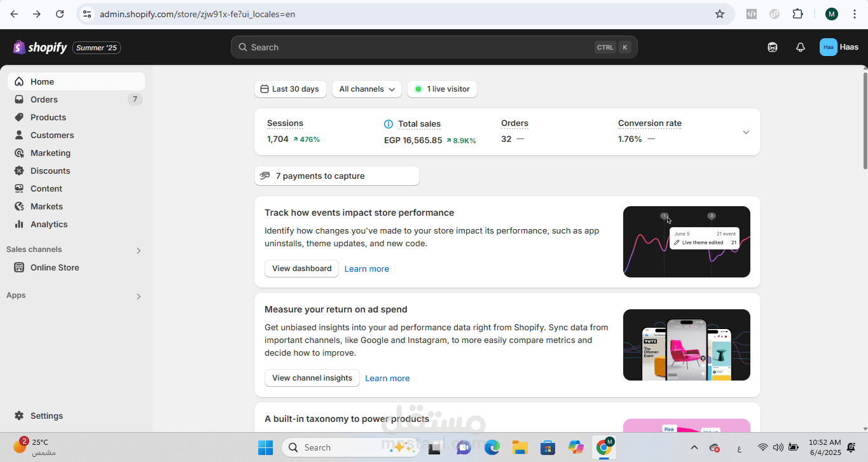Go to the Discounts page
This screenshot has height=462, width=868.
[76, 171]
